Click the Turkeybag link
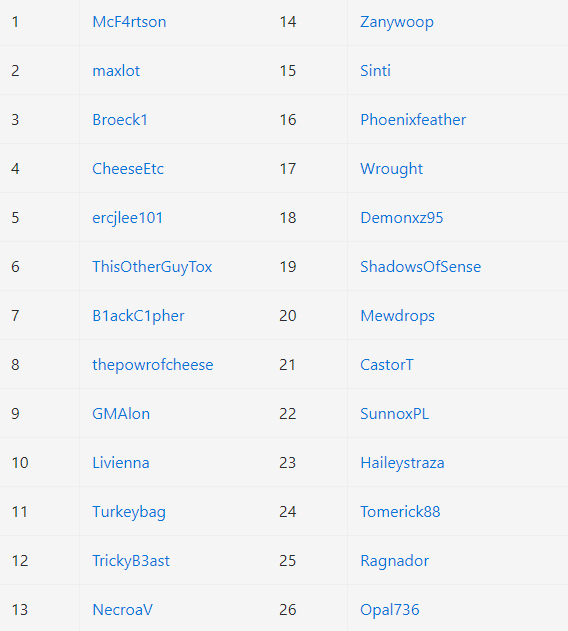Image resolution: width=568 pixels, height=631 pixels. [x=129, y=512]
